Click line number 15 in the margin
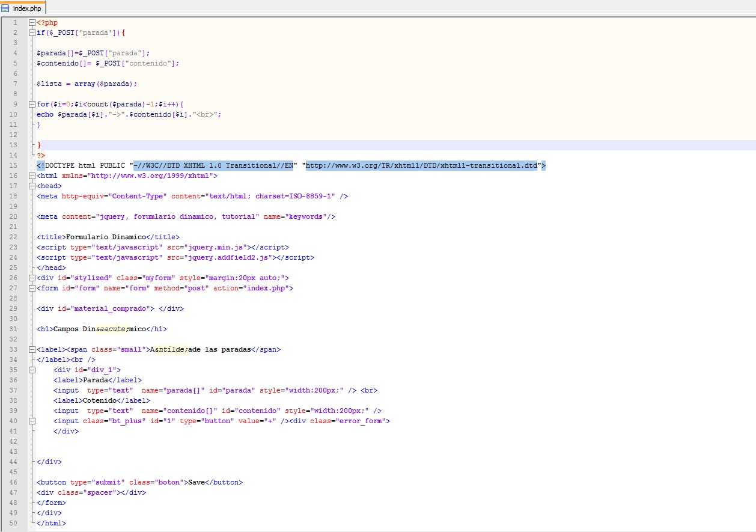The width and height of the screenshot is (756, 532). pyautogui.click(x=14, y=165)
